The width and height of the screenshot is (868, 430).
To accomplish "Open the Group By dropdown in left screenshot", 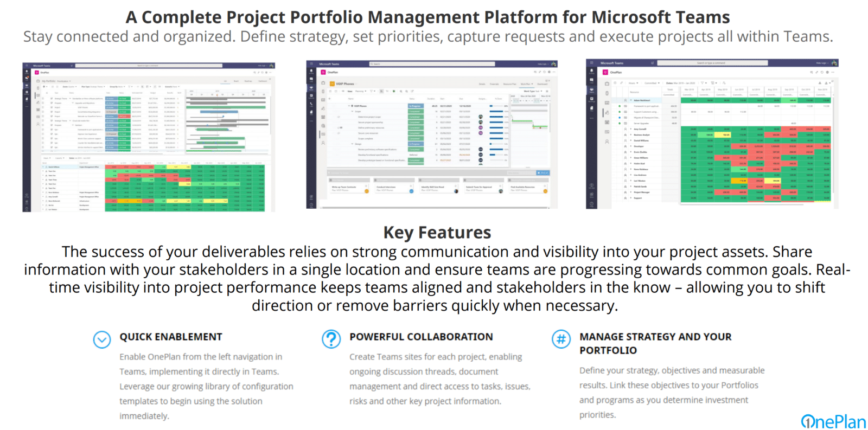I will click(117, 87).
